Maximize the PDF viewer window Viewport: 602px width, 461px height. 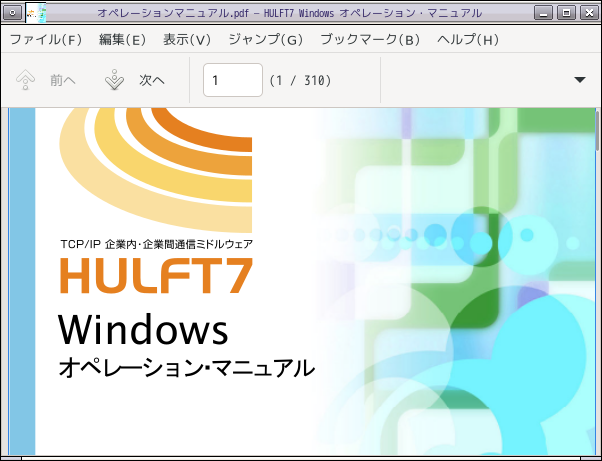click(x=566, y=13)
